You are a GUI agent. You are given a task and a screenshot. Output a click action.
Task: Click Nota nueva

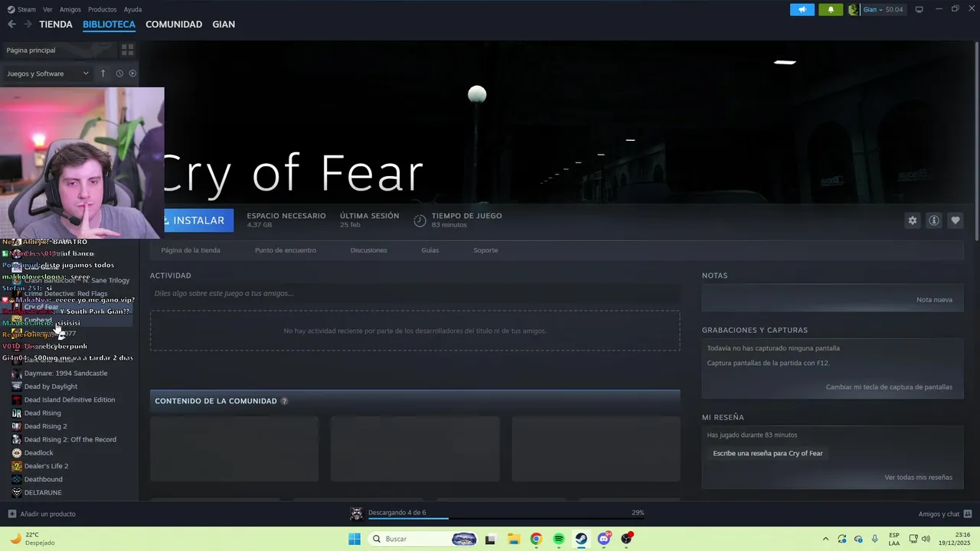pos(934,299)
